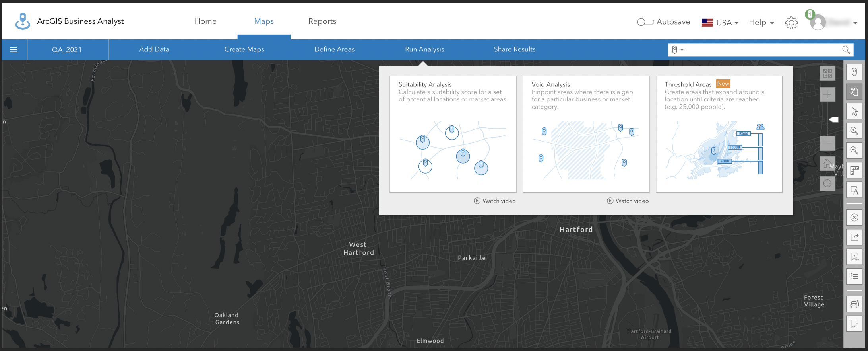
Task: Click the ArcGIS Business Analyst logo icon
Action: [23, 21]
